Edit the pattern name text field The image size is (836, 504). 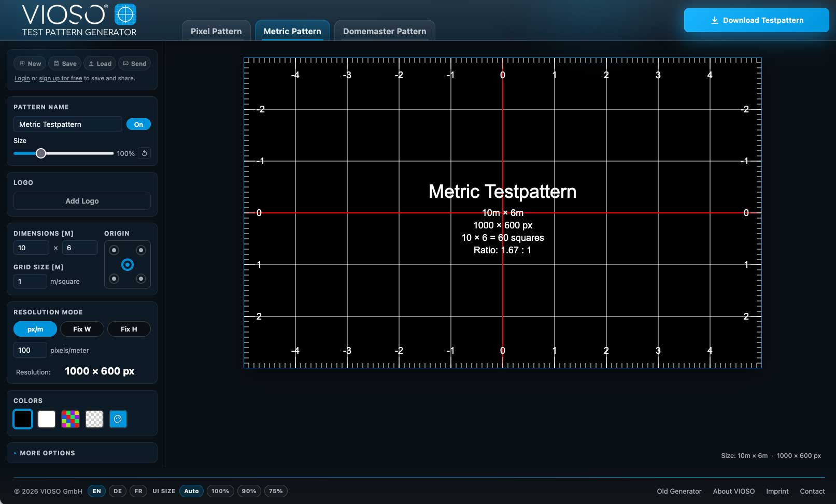click(x=67, y=124)
